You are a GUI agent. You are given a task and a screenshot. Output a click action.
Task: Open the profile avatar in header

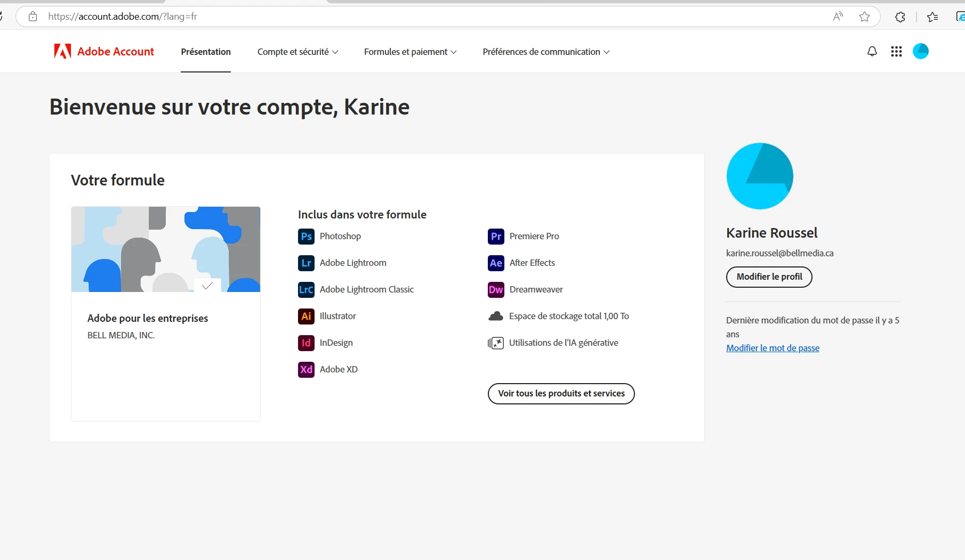tap(921, 51)
